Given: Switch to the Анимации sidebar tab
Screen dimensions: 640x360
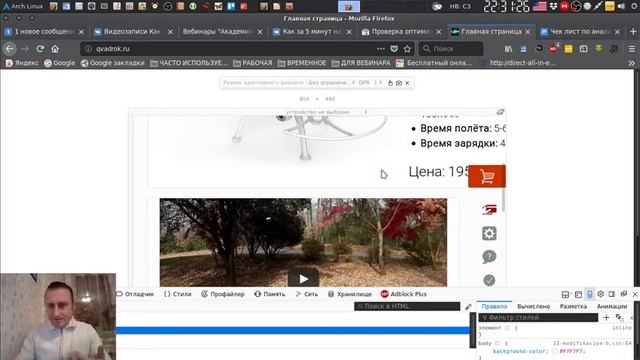Looking at the screenshot, I should pyautogui.click(x=611, y=306).
